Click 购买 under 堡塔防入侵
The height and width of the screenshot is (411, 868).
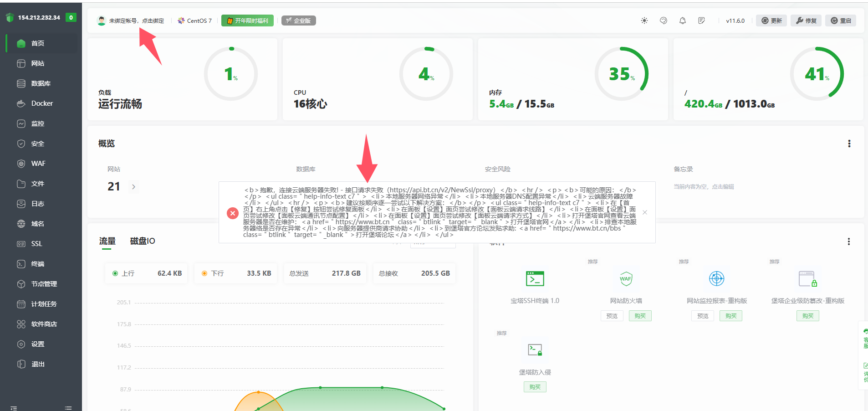tap(535, 387)
